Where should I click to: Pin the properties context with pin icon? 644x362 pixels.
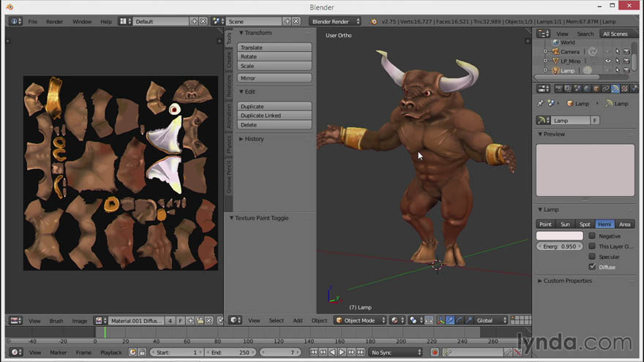(541, 103)
